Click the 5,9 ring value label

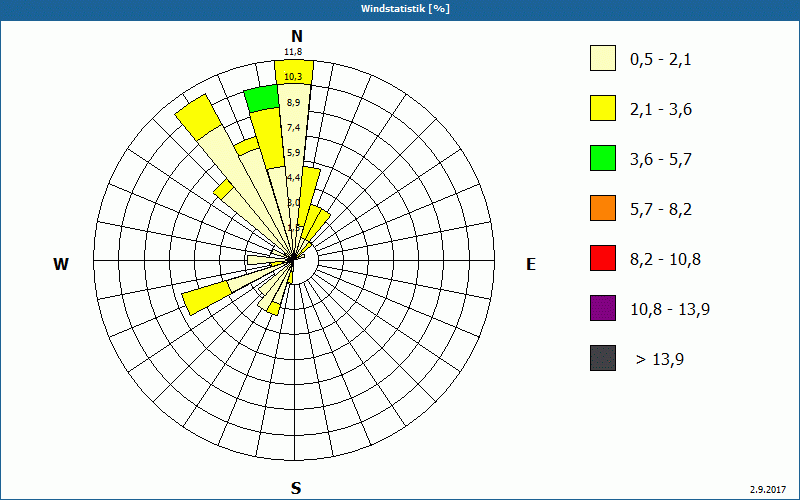[x=293, y=153]
